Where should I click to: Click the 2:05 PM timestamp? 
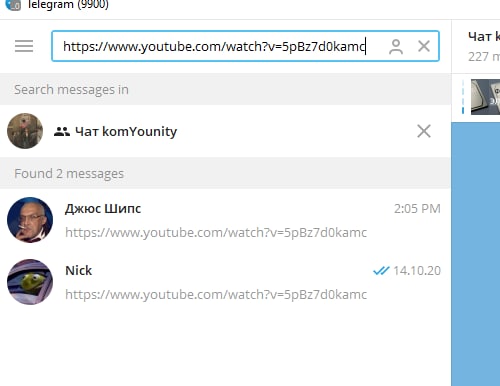pyautogui.click(x=417, y=209)
